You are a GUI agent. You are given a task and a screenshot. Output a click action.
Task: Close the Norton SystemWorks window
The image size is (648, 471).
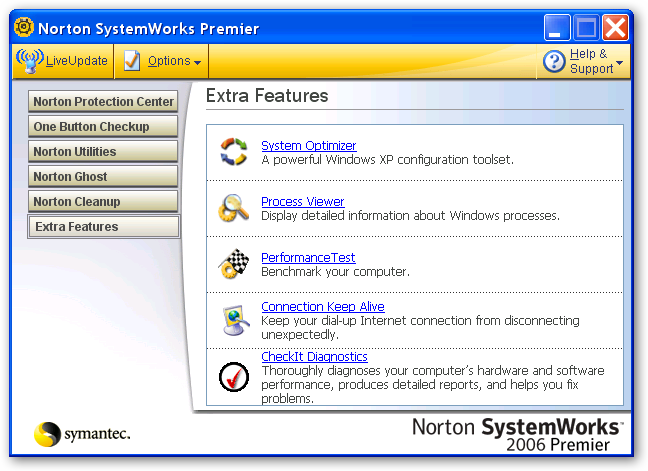[x=615, y=28]
